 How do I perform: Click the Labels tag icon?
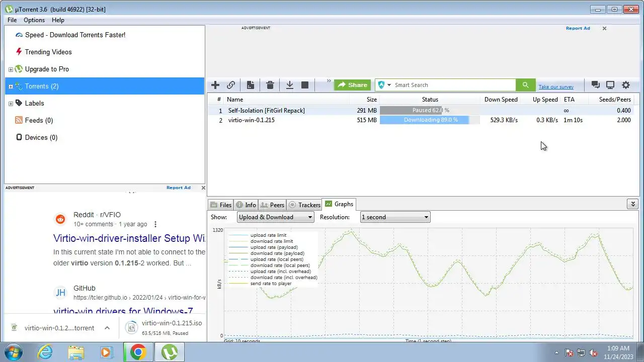tap(19, 103)
